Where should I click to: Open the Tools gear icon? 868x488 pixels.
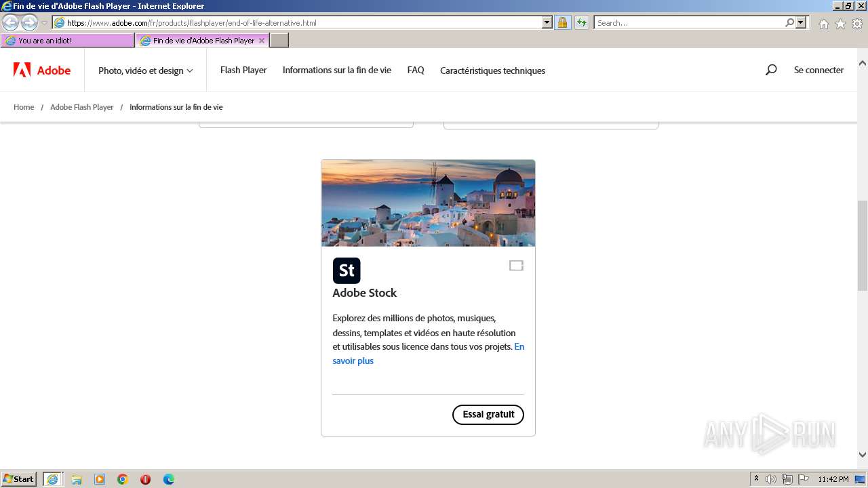(x=857, y=24)
